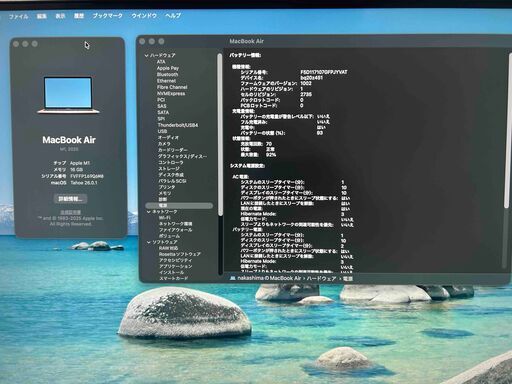Zoom the System Information window
Viewport: 512px width, 384px height.
coord(162,41)
